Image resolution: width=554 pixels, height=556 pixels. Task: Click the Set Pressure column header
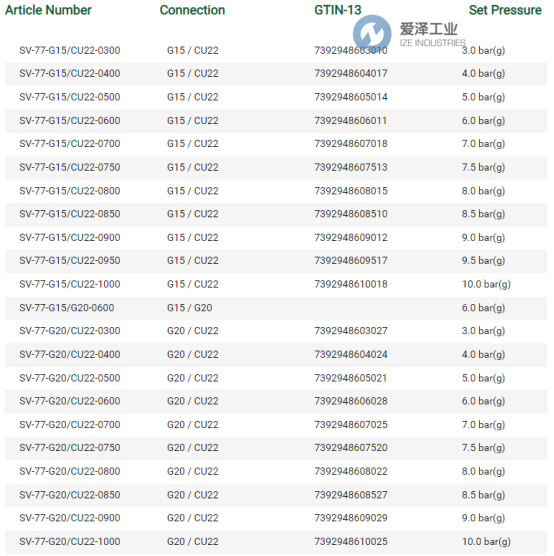tap(505, 10)
